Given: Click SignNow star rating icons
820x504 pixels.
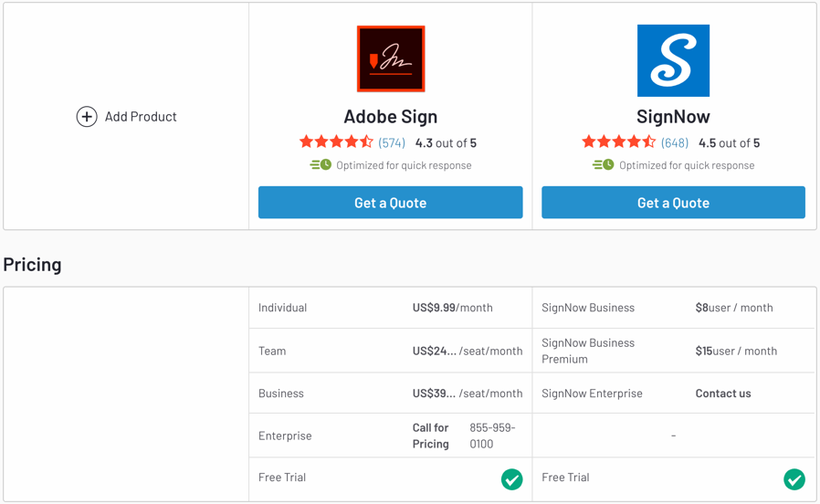Looking at the screenshot, I should tap(619, 142).
